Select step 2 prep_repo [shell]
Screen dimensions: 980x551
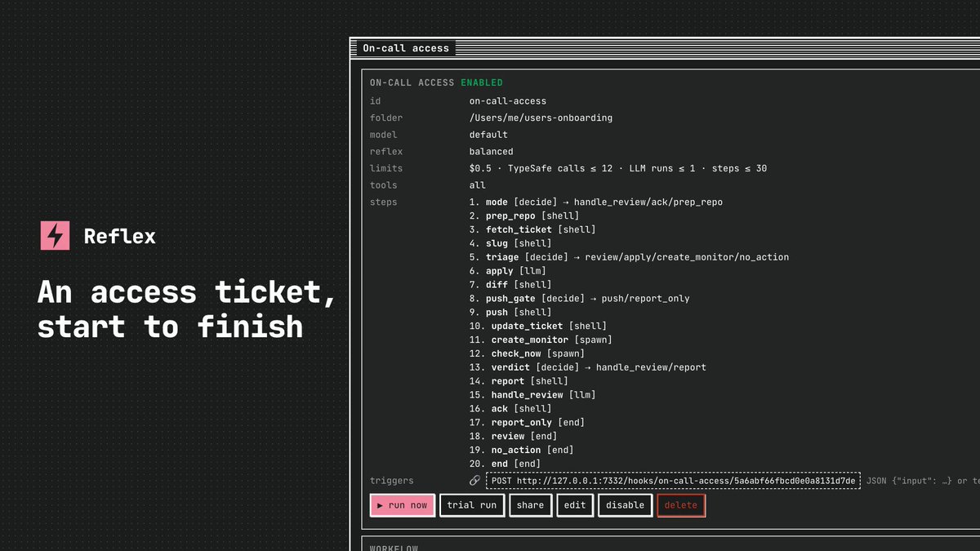coord(524,216)
